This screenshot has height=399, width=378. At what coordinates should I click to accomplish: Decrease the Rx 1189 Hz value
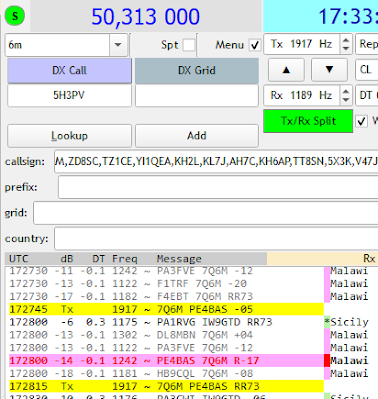(346, 100)
